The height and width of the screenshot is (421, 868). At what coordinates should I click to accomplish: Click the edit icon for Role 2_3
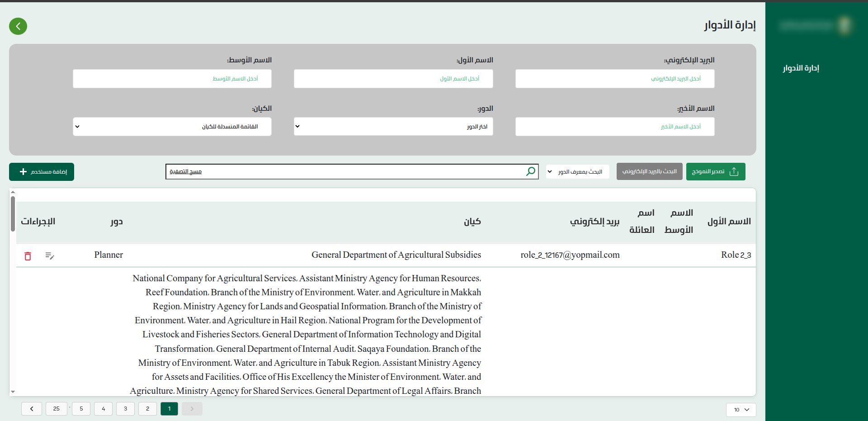50,256
